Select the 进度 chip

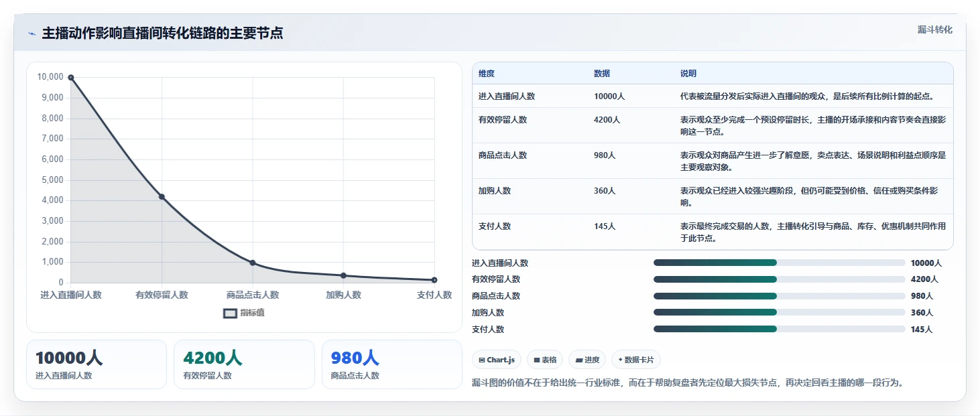tap(587, 360)
